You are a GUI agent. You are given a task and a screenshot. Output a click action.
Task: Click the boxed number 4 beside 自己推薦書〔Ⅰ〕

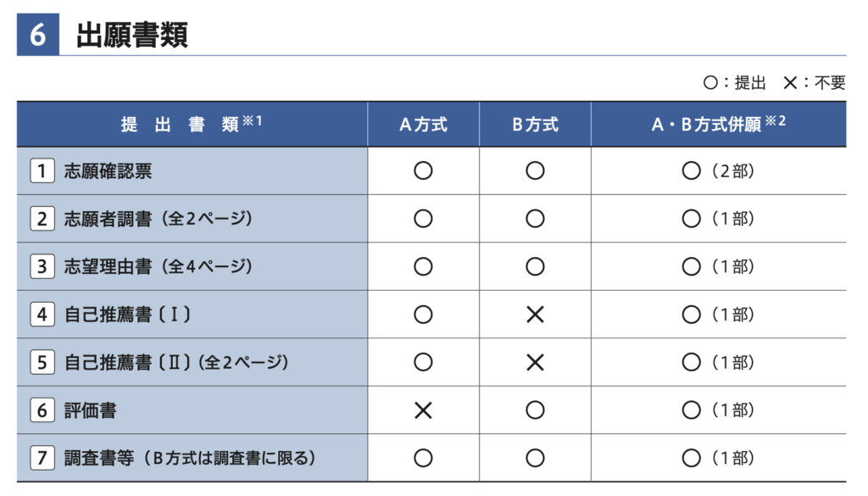[x=42, y=315]
